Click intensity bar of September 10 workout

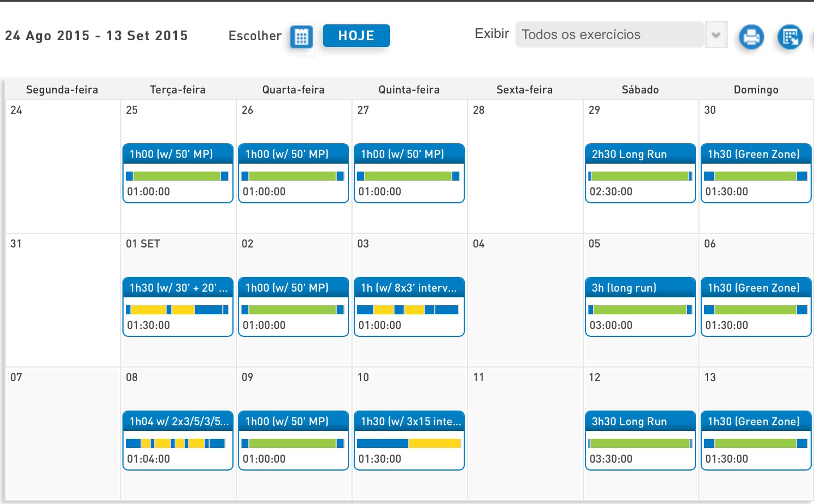(409, 443)
